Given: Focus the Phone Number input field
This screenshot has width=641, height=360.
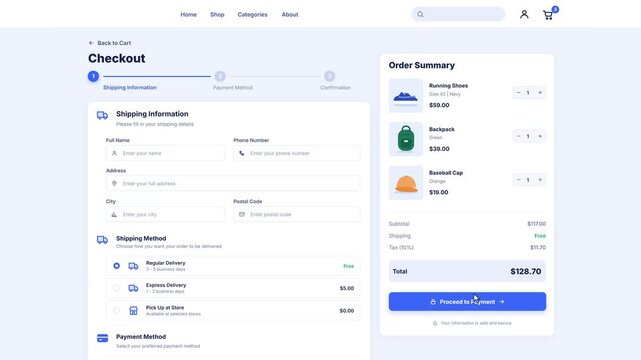Looking at the screenshot, I should (x=297, y=153).
